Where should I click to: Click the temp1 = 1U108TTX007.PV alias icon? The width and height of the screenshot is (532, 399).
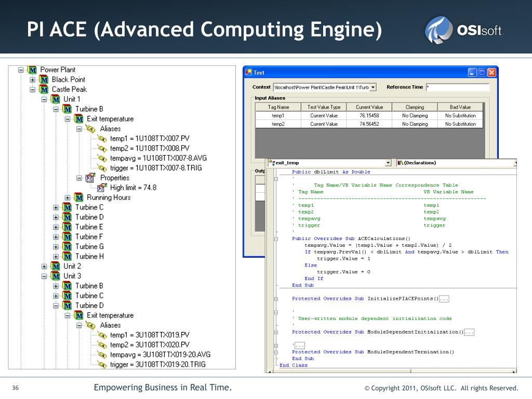pyautogui.click(x=102, y=139)
